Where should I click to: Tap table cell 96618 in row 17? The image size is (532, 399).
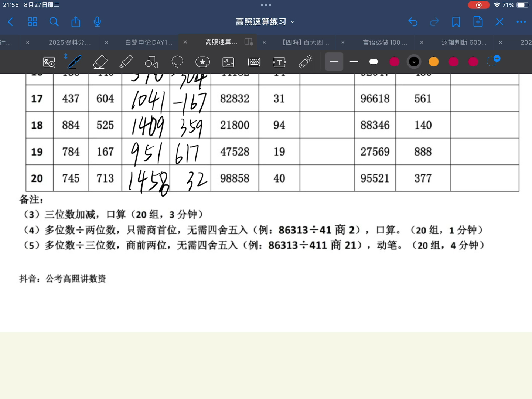pyautogui.click(x=375, y=99)
